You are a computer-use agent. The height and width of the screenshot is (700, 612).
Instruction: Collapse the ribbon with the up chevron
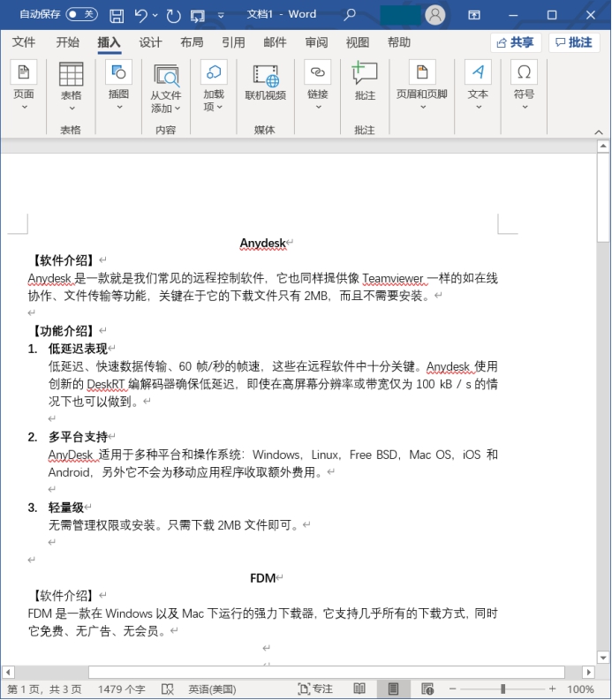(599, 132)
